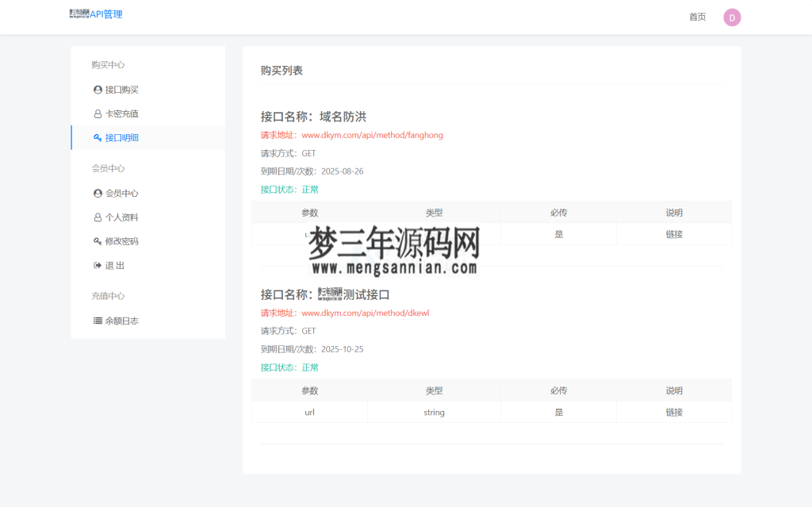Open the 首页 menu item

coord(697,17)
